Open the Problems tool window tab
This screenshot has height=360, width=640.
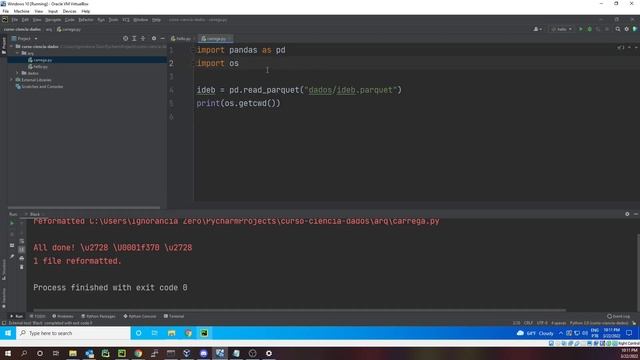(x=63, y=316)
